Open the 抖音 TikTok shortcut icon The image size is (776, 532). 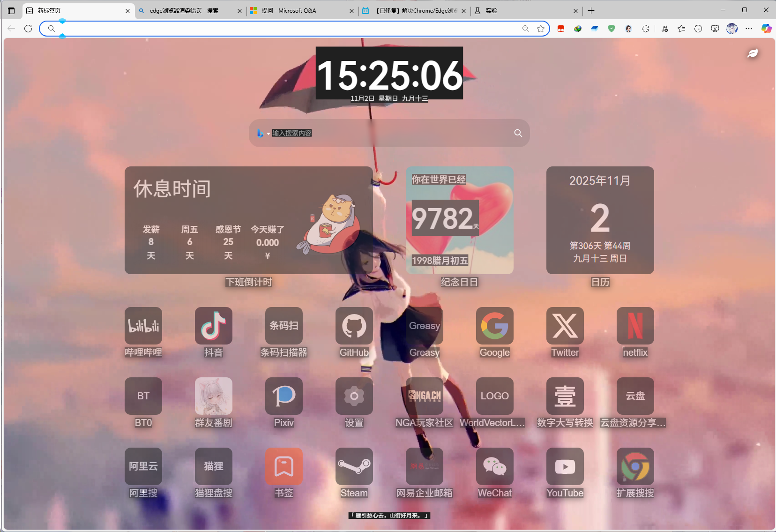click(214, 326)
